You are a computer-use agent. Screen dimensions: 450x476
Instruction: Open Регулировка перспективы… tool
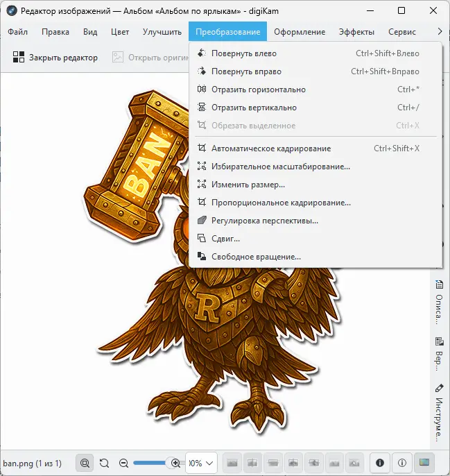(x=315, y=221)
